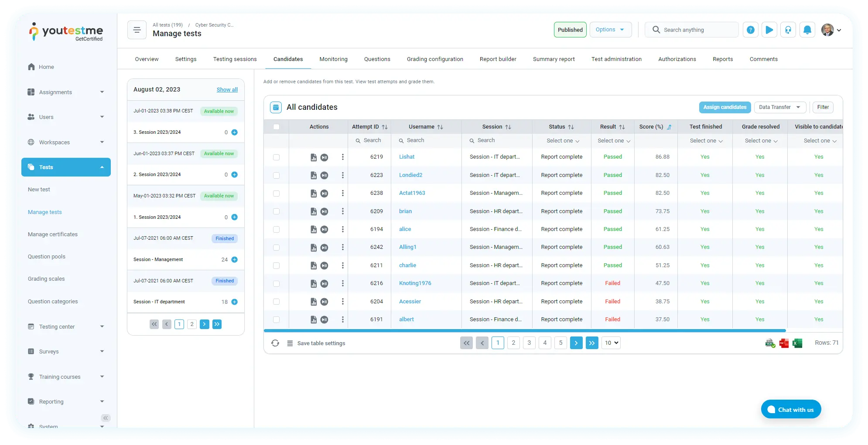
Task: Click the Assign candidates button
Action: tap(724, 107)
